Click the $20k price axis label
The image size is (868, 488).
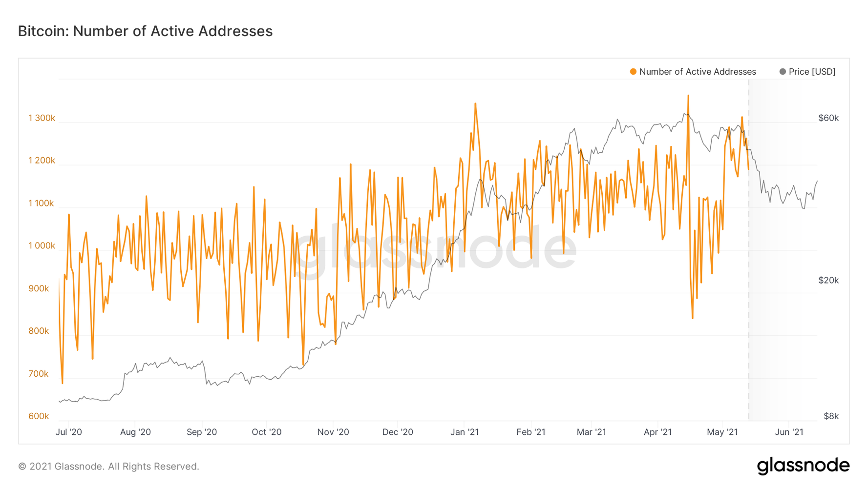point(828,280)
